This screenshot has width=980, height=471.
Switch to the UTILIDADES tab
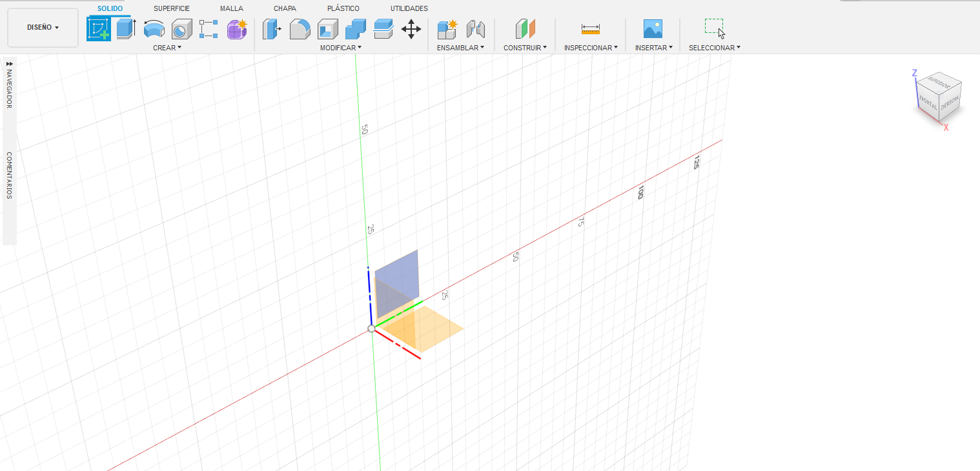[x=409, y=8]
